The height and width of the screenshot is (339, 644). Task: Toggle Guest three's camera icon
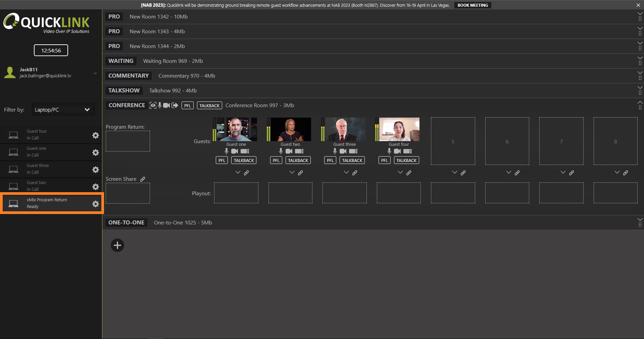[343, 151]
